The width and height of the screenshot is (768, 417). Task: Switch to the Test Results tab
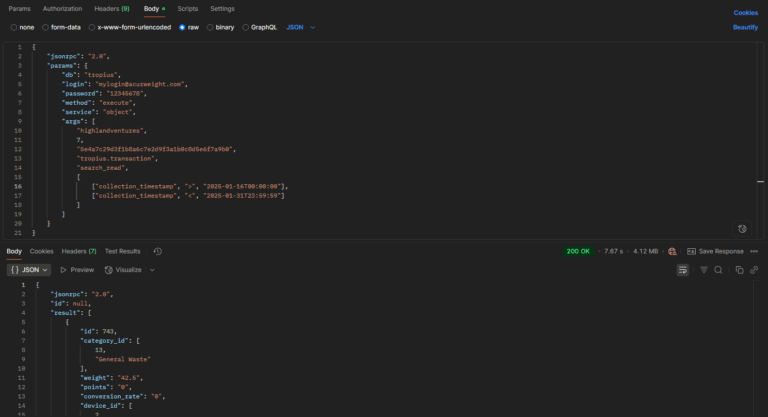pyautogui.click(x=122, y=251)
